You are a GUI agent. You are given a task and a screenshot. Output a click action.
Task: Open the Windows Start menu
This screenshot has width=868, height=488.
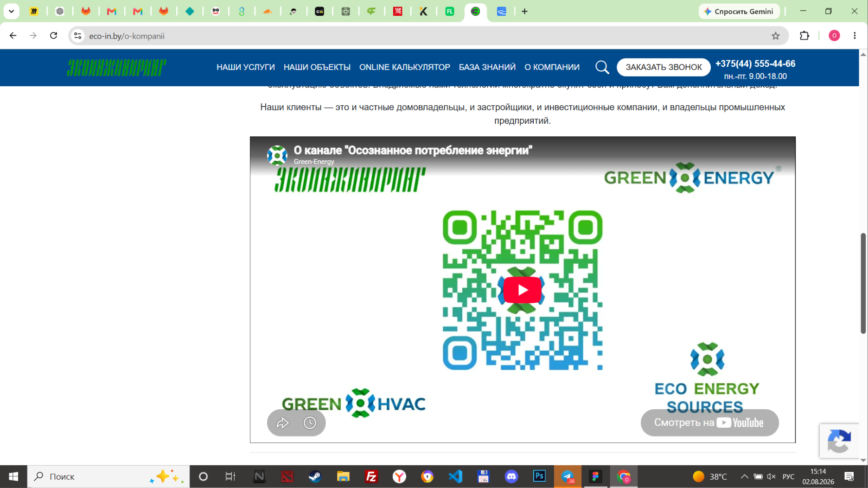coord(13,476)
